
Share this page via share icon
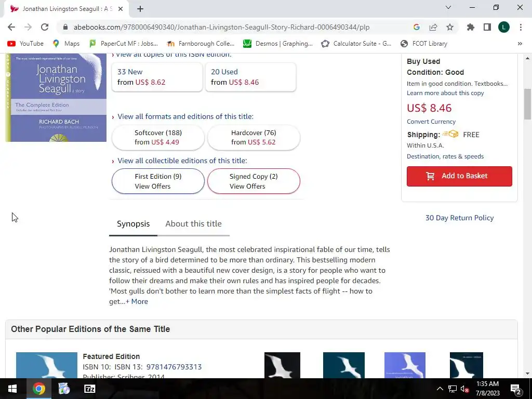coord(433,27)
